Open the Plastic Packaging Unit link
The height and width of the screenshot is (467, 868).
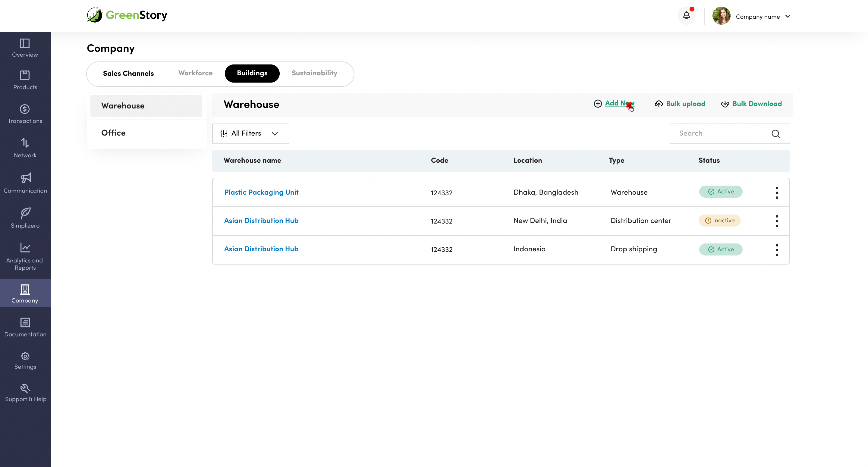coord(261,193)
